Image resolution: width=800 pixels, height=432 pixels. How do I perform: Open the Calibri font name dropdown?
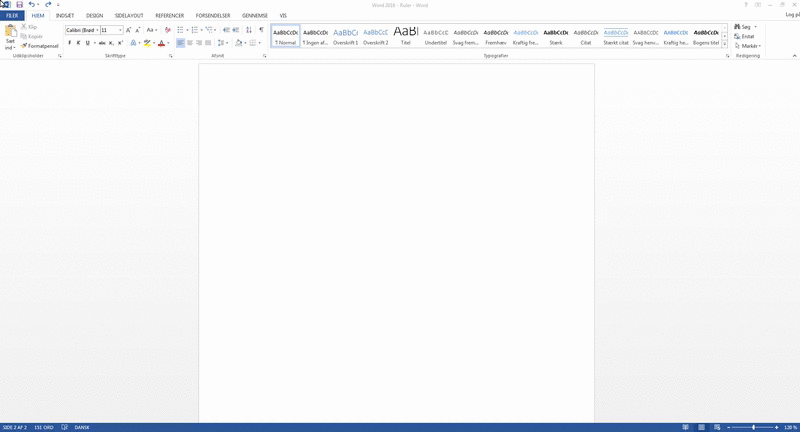(x=84, y=30)
